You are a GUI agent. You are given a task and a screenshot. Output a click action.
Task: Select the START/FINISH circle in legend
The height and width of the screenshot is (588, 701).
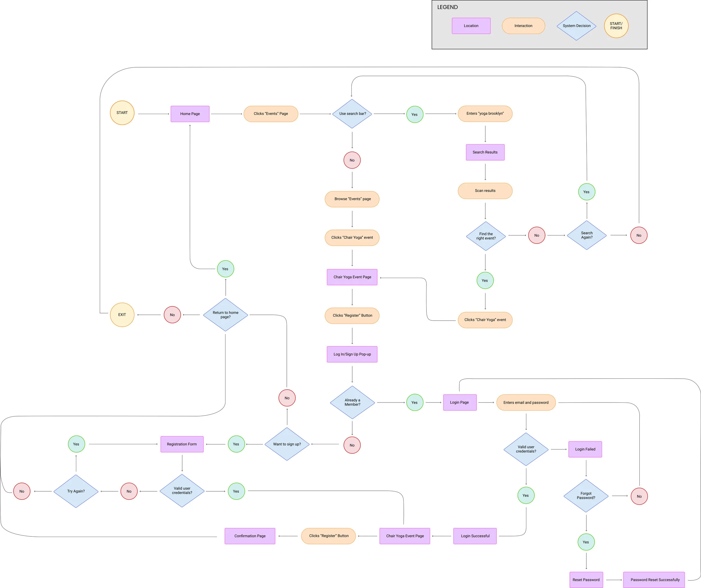coord(616,26)
